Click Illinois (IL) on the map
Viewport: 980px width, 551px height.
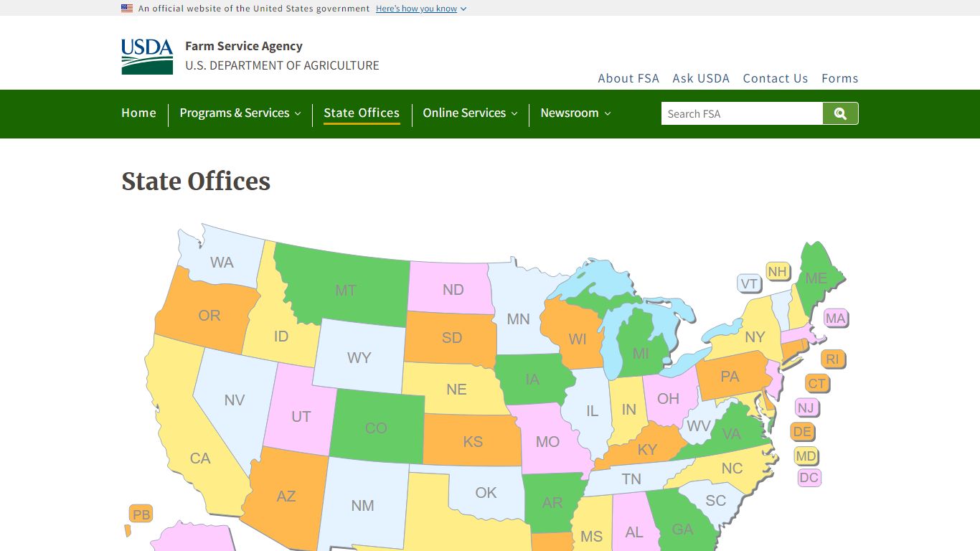click(592, 411)
